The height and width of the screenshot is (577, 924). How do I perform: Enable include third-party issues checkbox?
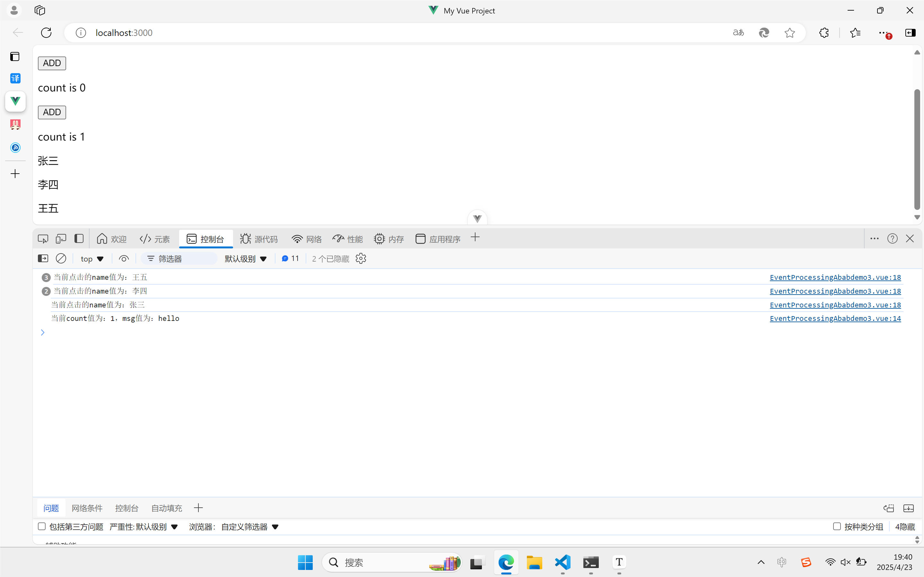[x=42, y=526]
